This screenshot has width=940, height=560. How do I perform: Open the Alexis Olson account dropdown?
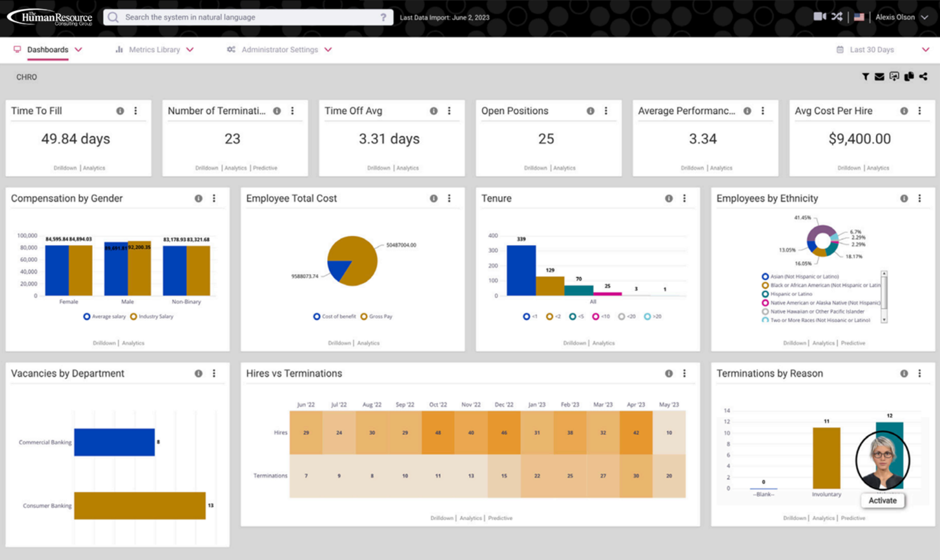coord(897,17)
